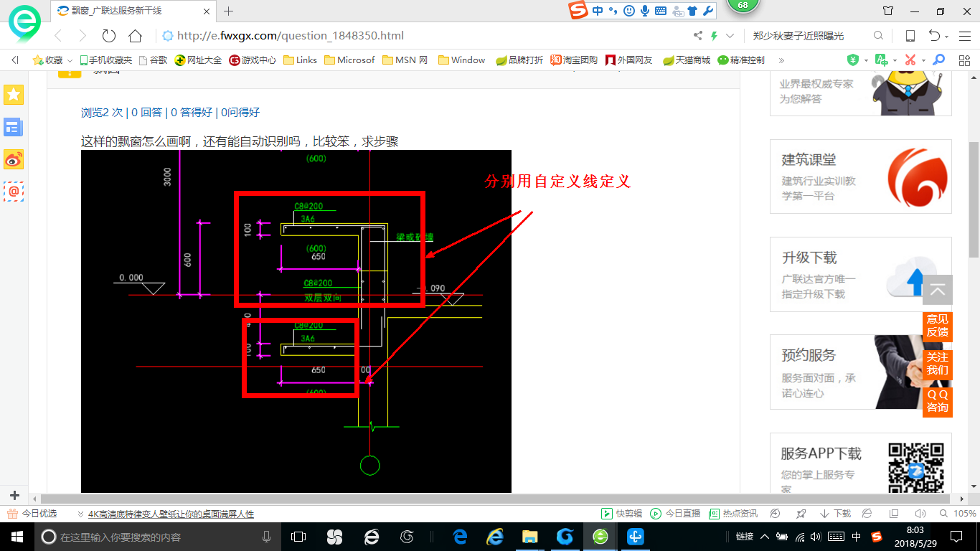Viewport: 980px width, 551px height.
Task: Open dropdown beside the scissors screenshot icon
Action: tap(923, 60)
